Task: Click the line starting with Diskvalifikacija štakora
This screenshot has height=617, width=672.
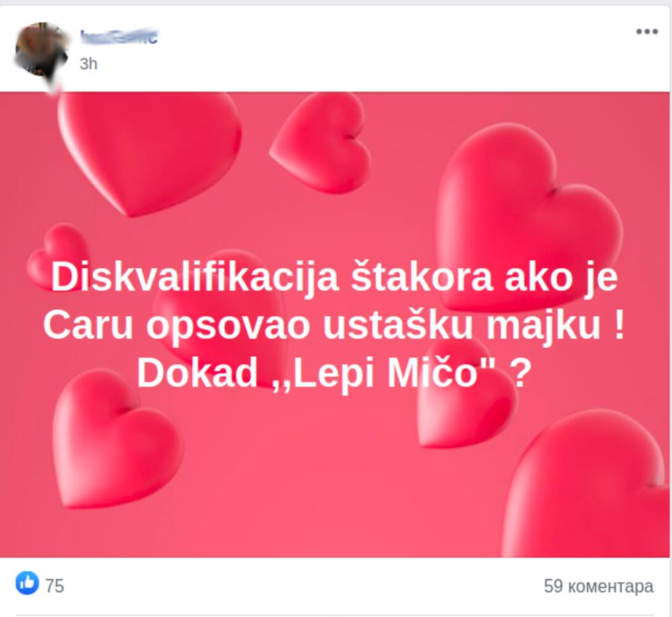Action: [x=334, y=278]
